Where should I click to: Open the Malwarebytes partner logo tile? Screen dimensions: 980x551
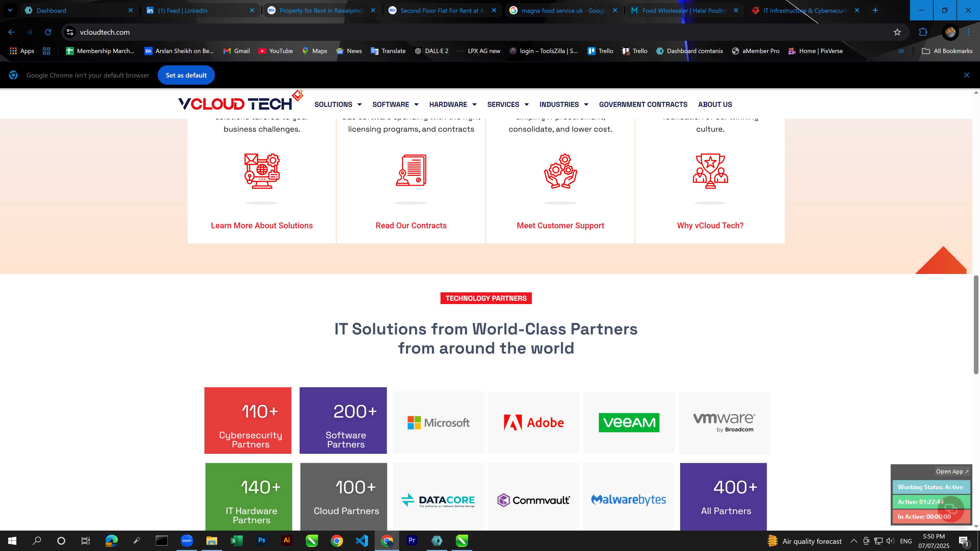tap(629, 497)
